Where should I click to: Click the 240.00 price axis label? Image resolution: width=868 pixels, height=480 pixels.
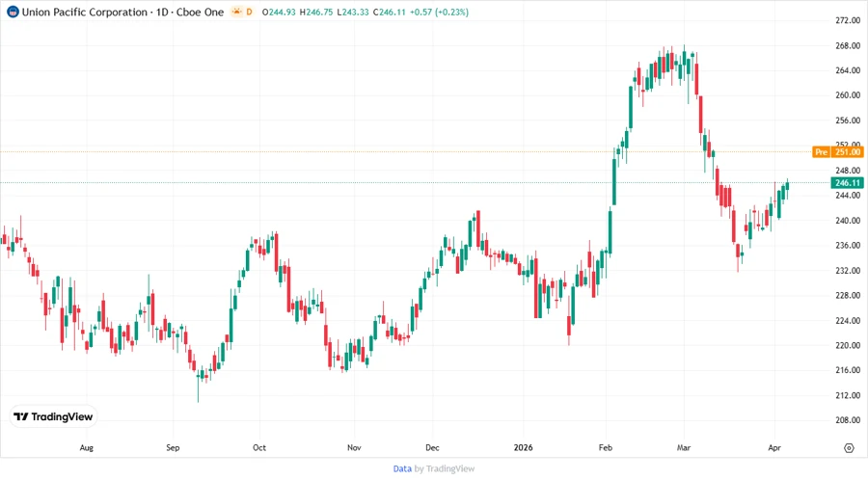pos(848,220)
